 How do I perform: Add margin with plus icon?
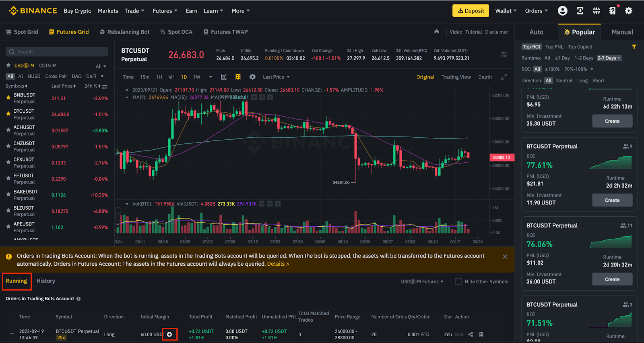169,335
